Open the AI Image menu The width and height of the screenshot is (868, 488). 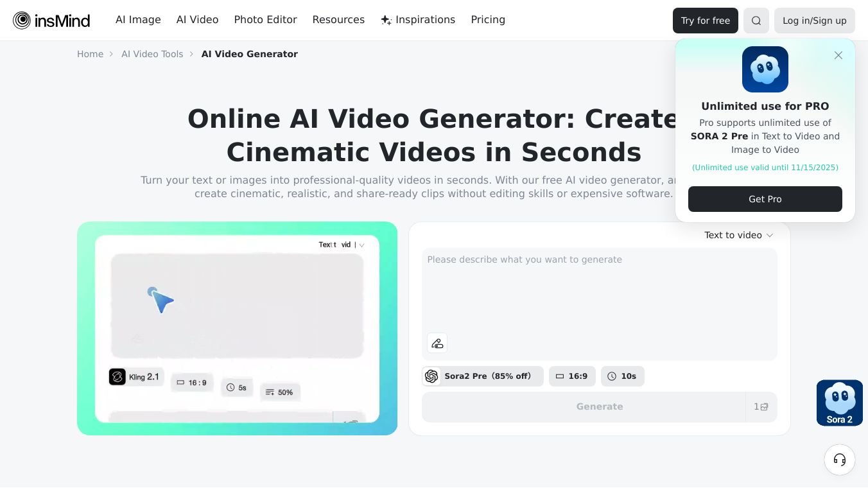click(138, 20)
